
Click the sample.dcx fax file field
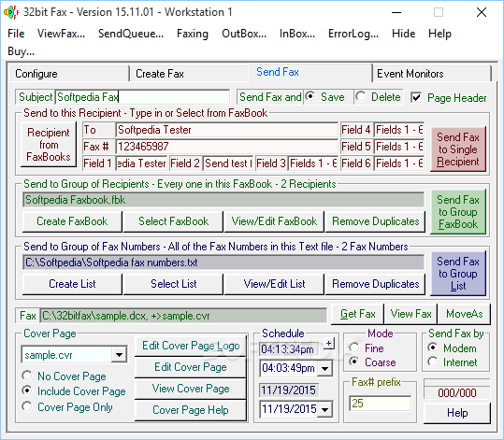pyautogui.click(x=183, y=316)
